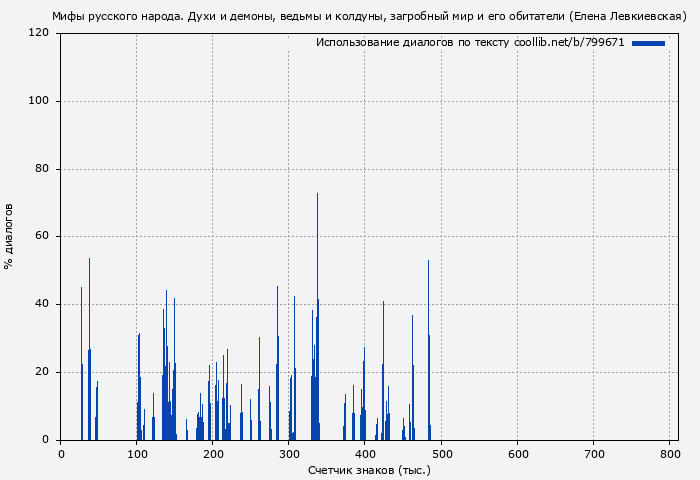Viewport: 700px width, 480px height.
Task: Click the "% диалогов" vertical axis label
Action: point(9,236)
